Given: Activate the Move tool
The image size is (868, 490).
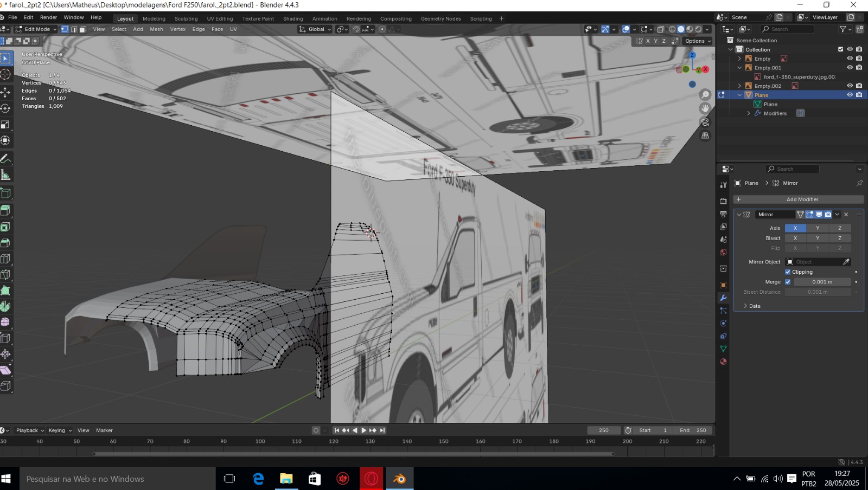Looking at the screenshot, I should [x=5, y=92].
